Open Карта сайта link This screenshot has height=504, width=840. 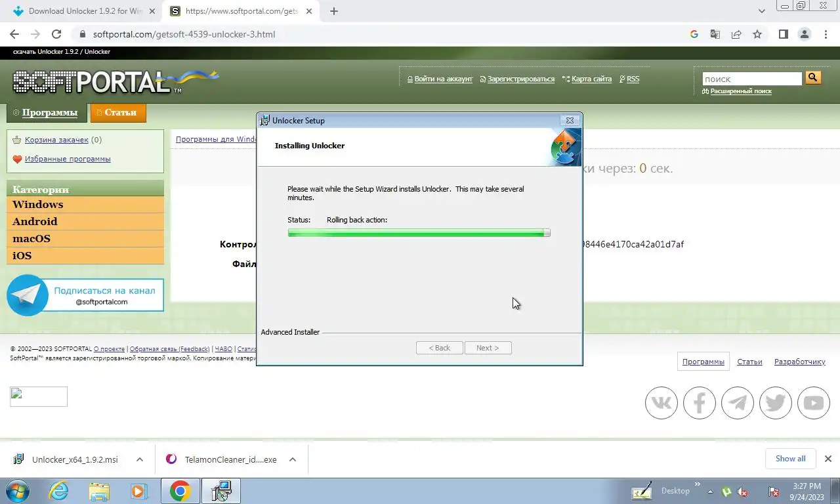(x=591, y=79)
